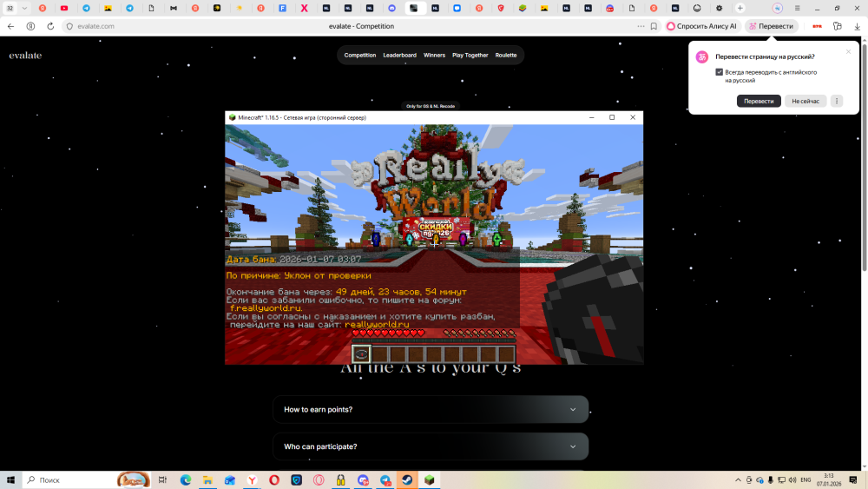Expand the tab group counter dropdown arrow
Viewport: 868px width, 489px height.
pos(24,9)
